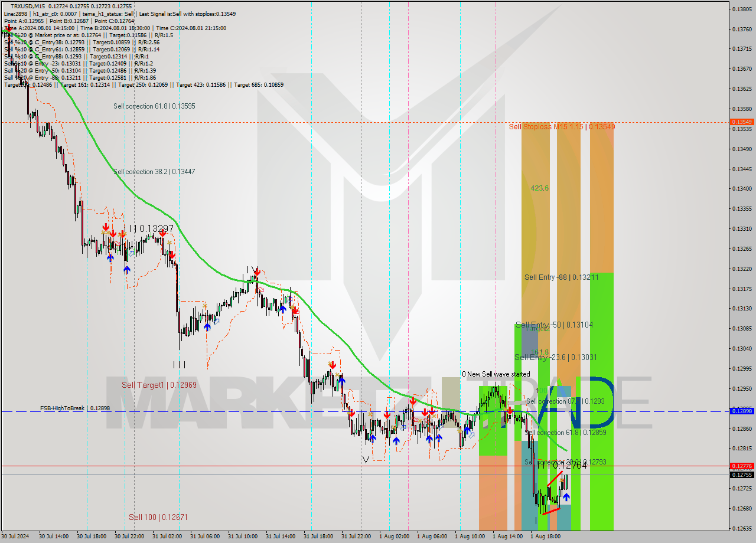Screen dimensions: 756x543
Task: Click the 'Sell correction 61.8 | 0.12859' label
Action: tap(565, 433)
